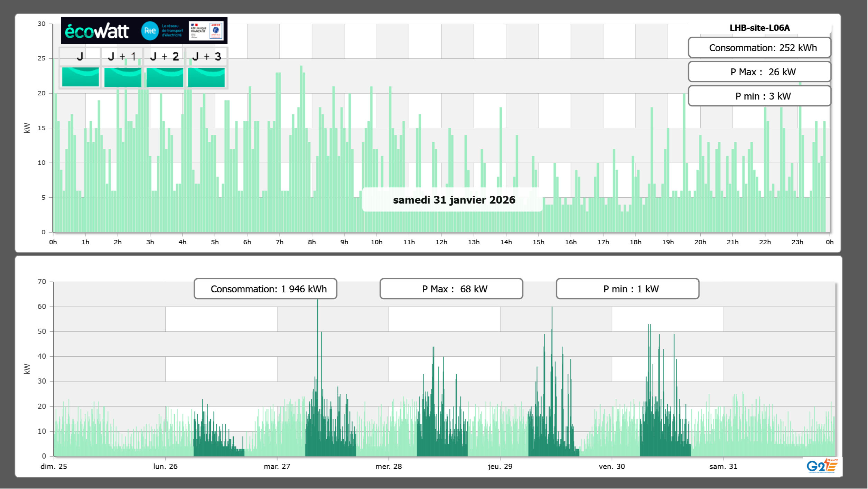Select the green J day signal tile
The width and height of the screenshot is (868, 489).
[81, 77]
